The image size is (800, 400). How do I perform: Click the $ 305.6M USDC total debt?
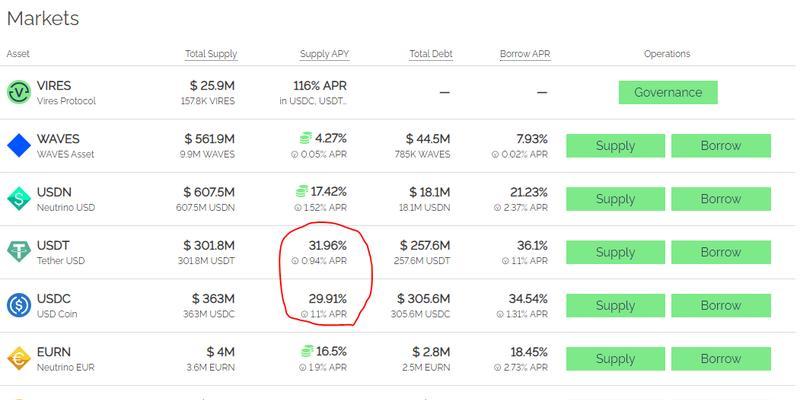424,298
